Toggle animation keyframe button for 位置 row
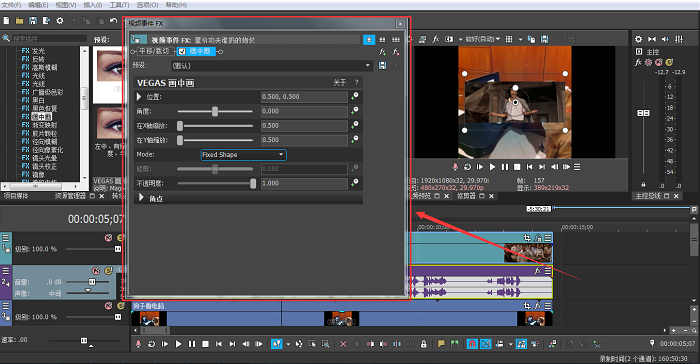700x364 pixels. pyautogui.click(x=354, y=96)
